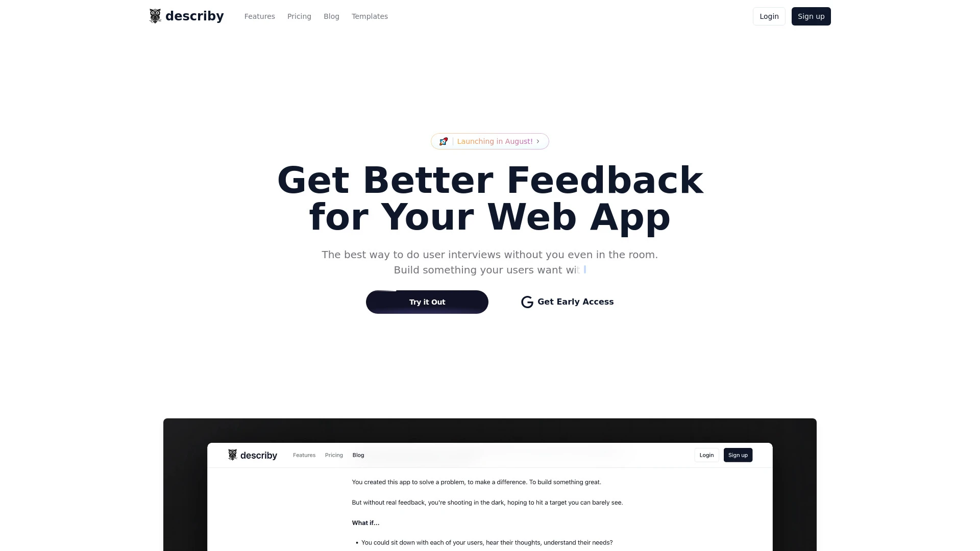Click the chevron arrow in launch banner
The width and height of the screenshot is (980, 551).
(538, 141)
